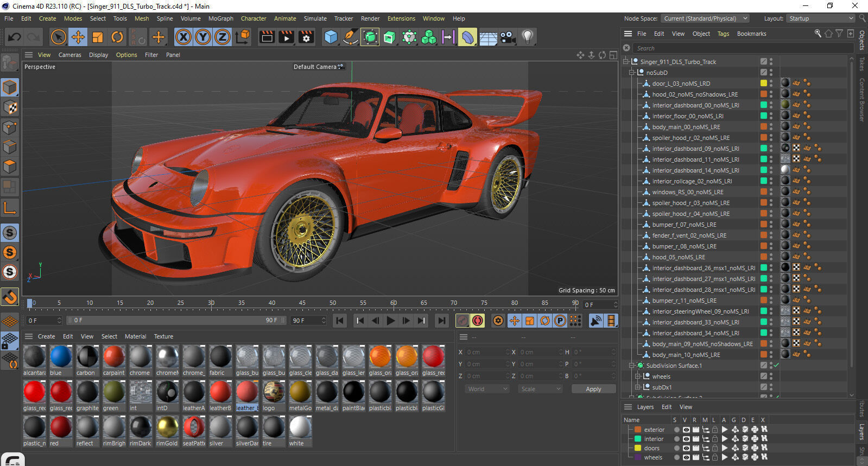Click Render to Picture Viewer icon
Viewport: 868px width, 466px height.
tap(286, 37)
